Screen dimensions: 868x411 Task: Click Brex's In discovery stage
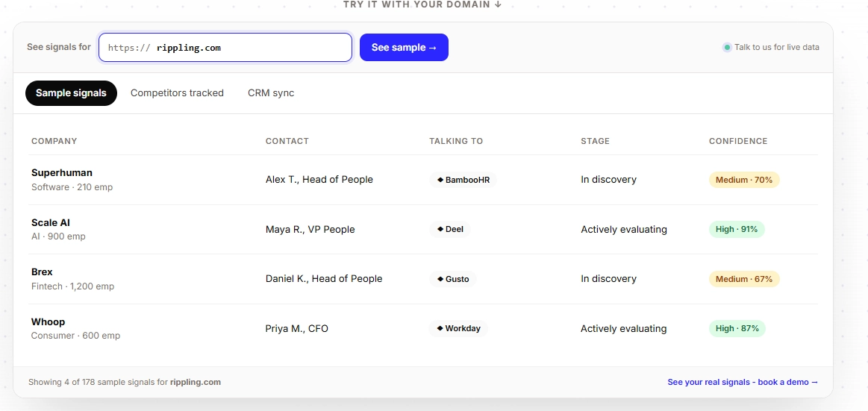[x=608, y=279]
